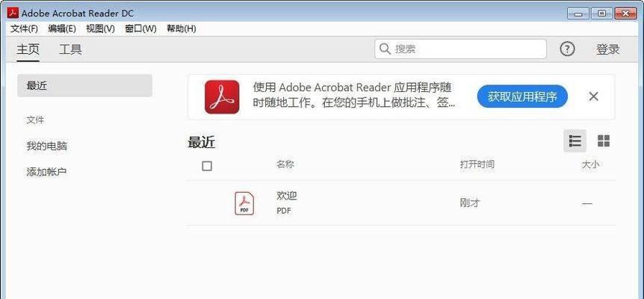Click the Adobe Acrobat title bar icon
The image size is (644, 299).
[x=13, y=13]
